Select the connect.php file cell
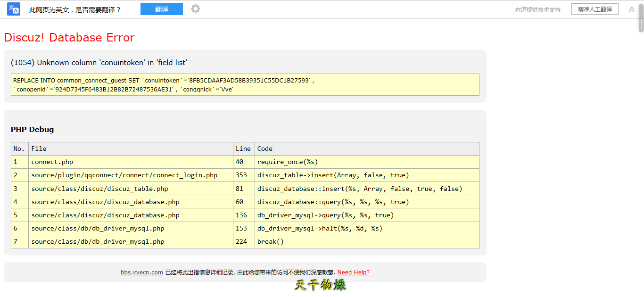 pyautogui.click(x=52, y=162)
